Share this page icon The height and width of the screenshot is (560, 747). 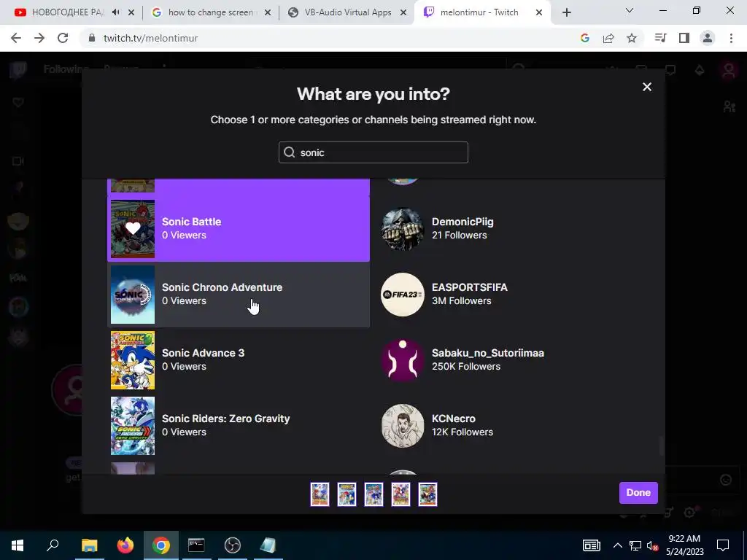(x=608, y=38)
